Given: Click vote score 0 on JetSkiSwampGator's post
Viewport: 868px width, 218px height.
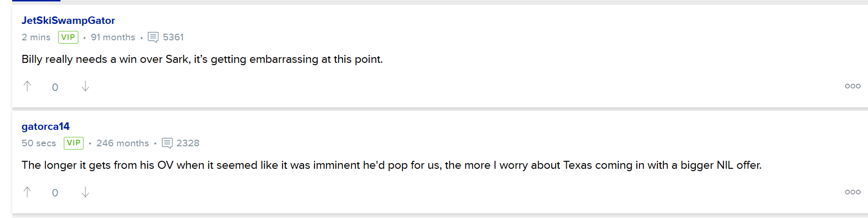Looking at the screenshot, I should coord(55,87).
